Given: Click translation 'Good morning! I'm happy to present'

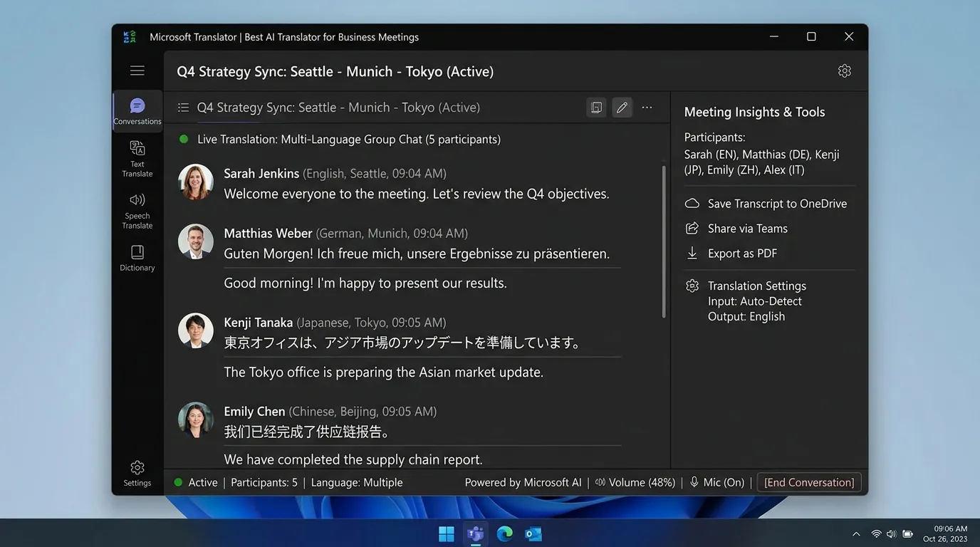Looking at the screenshot, I should (x=365, y=283).
